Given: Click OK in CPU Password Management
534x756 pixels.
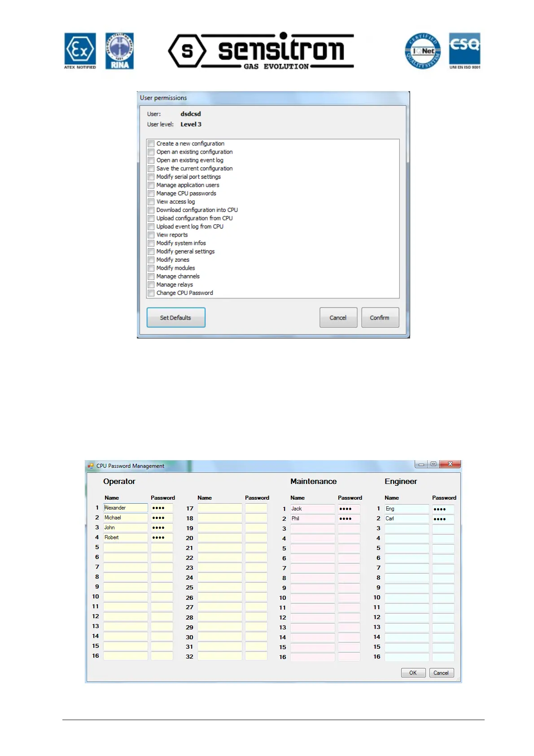Looking at the screenshot, I should [x=413, y=672].
